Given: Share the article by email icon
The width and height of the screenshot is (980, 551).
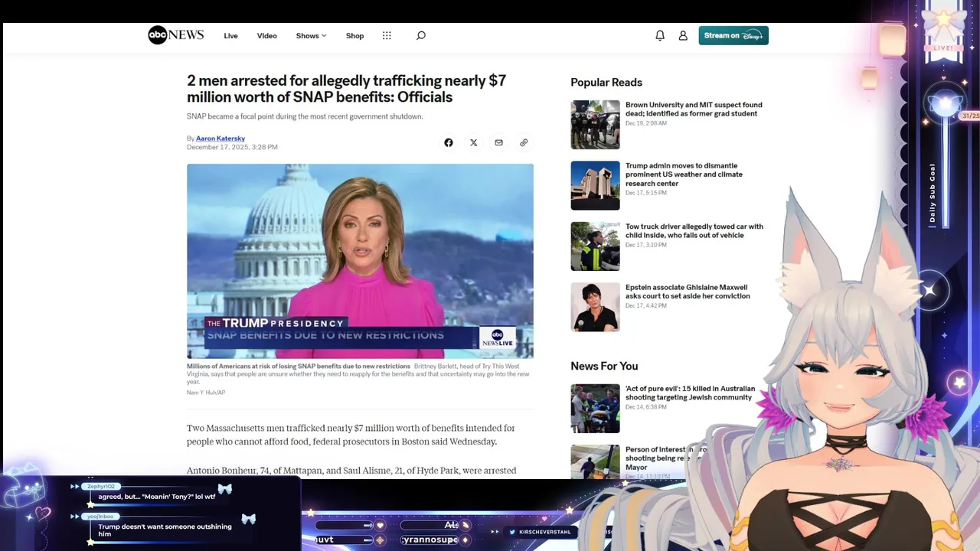Looking at the screenshot, I should click(498, 142).
